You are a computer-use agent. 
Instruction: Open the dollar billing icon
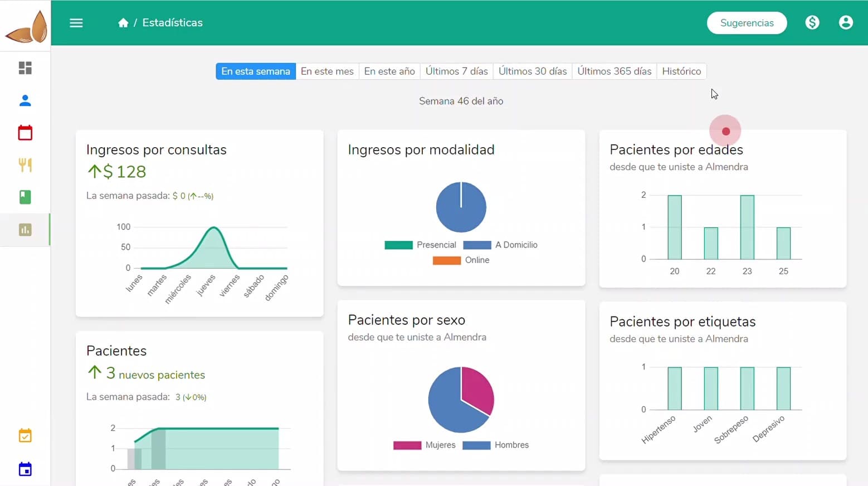point(812,23)
